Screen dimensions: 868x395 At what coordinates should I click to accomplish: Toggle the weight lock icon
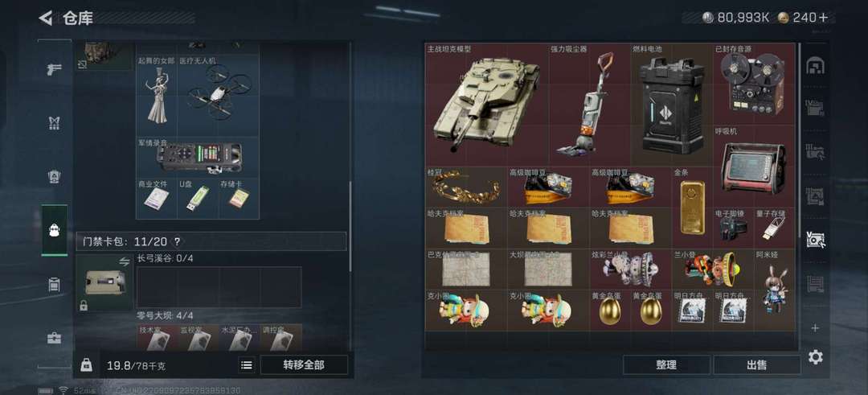tap(86, 365)
